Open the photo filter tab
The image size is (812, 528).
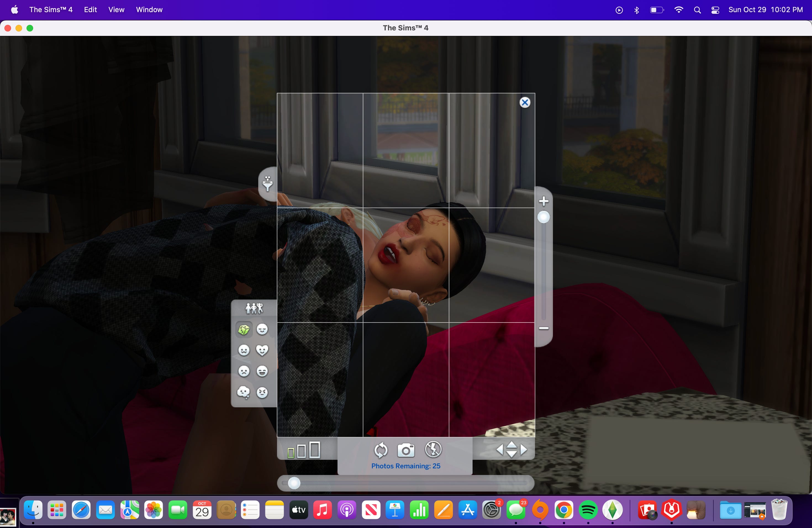[x=268, y=184]
